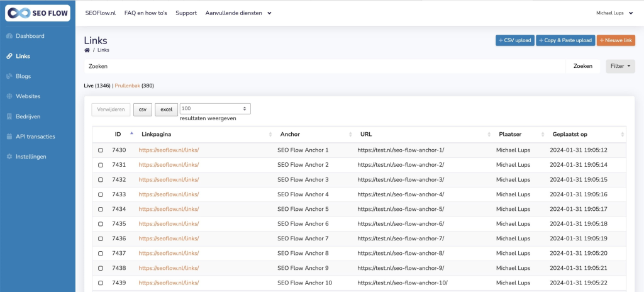Open FAQ en how to's menu item
Viewport: 644px width, 292px height.
click(x=145, y=13)
